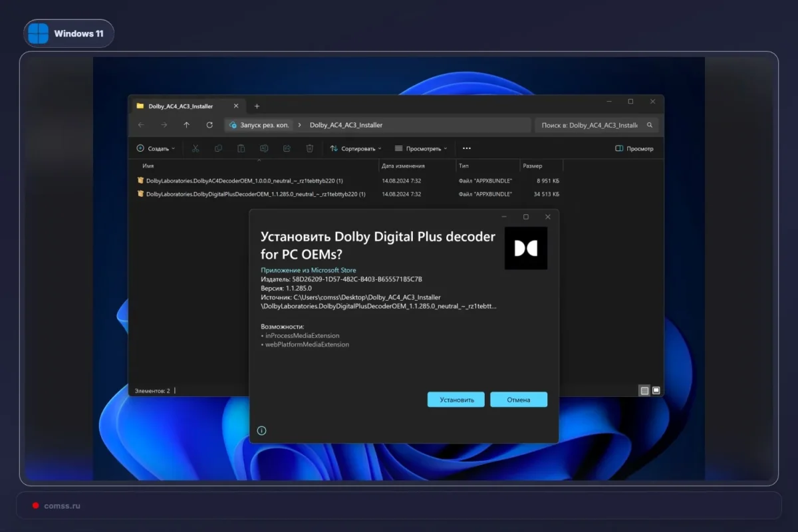
Task: Click the Cut scissors icon
Action: (196, 149)
